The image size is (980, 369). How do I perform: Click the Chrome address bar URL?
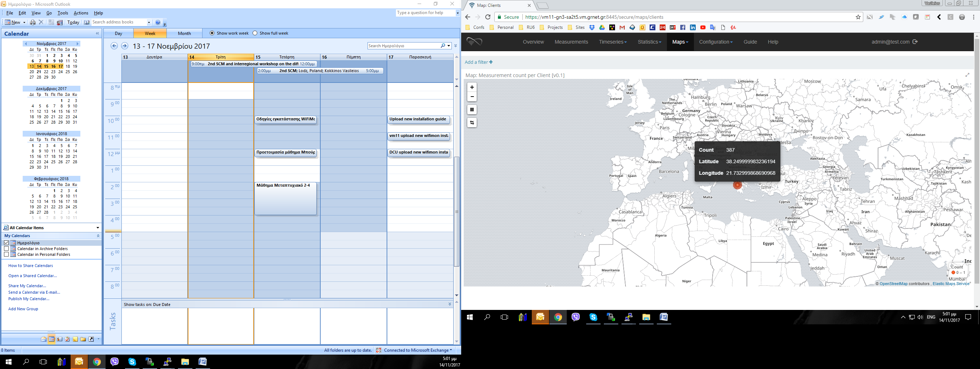pos(594,17)
